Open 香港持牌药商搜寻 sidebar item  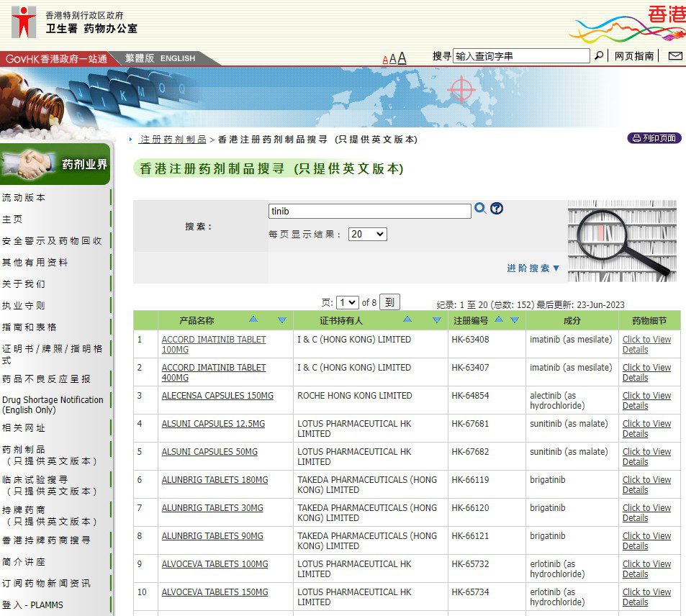46,540
